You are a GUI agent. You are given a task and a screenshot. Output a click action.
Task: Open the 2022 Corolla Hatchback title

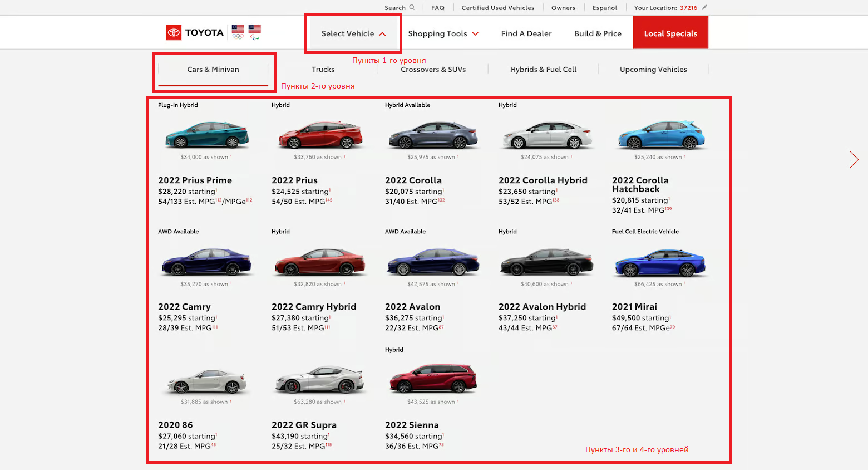[x=640, y=185]
